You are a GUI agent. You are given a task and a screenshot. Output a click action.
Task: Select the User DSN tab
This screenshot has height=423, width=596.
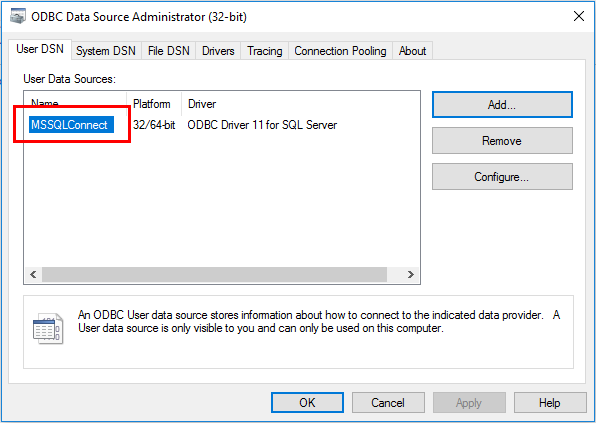(x=40, y=49)
